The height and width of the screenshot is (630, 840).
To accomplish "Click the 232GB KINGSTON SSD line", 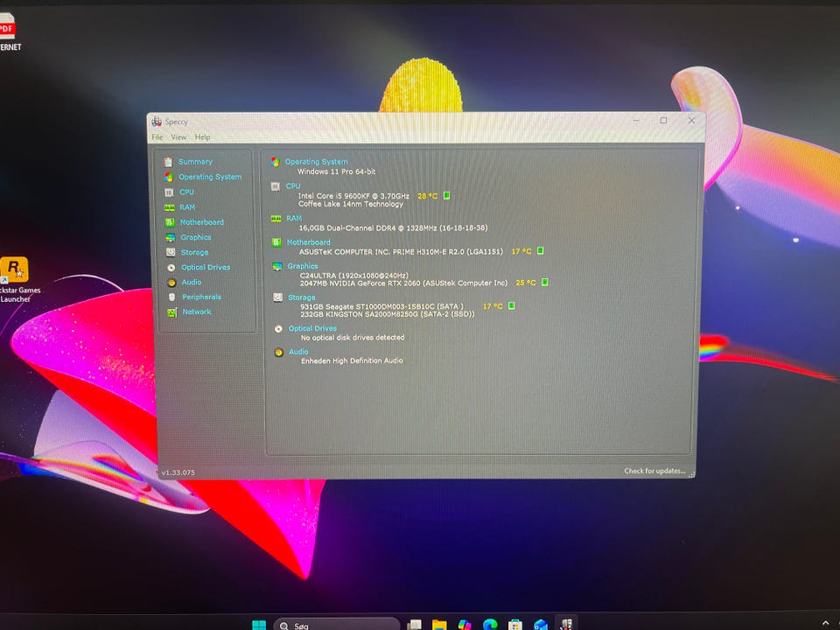I will click(x=388, y=314).
